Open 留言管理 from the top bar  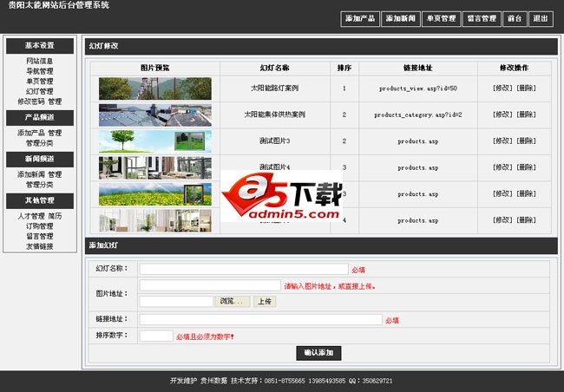[x=482, y=19]
